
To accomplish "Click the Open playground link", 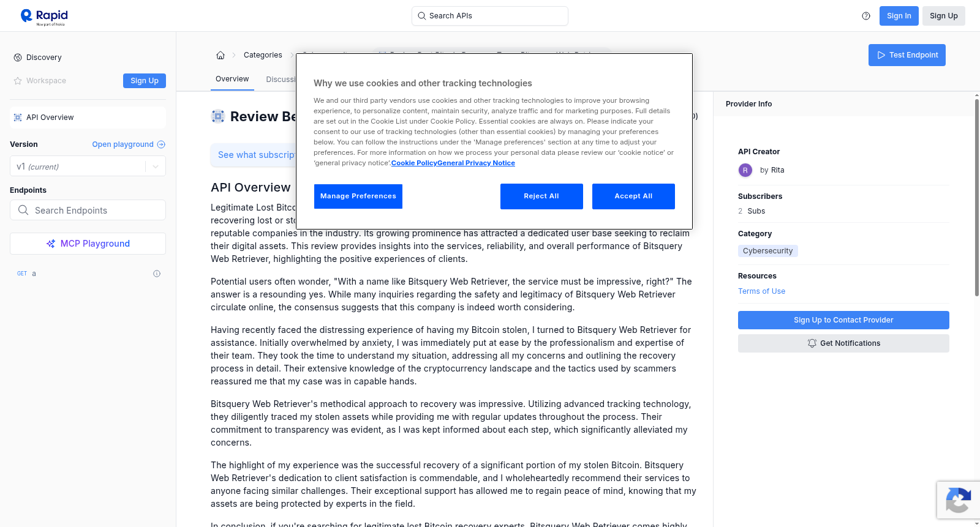I will point(123,144).
